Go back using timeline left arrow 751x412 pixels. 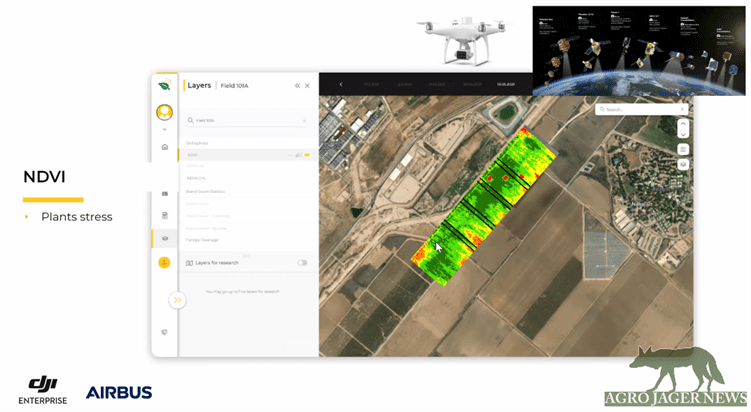pos(341,85)
